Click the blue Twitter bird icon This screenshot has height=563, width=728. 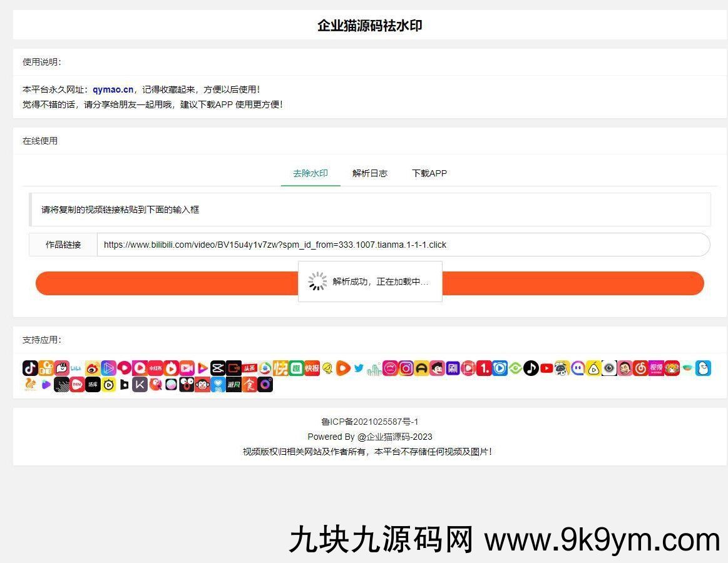pyautogui.click(x=359, y=368)
